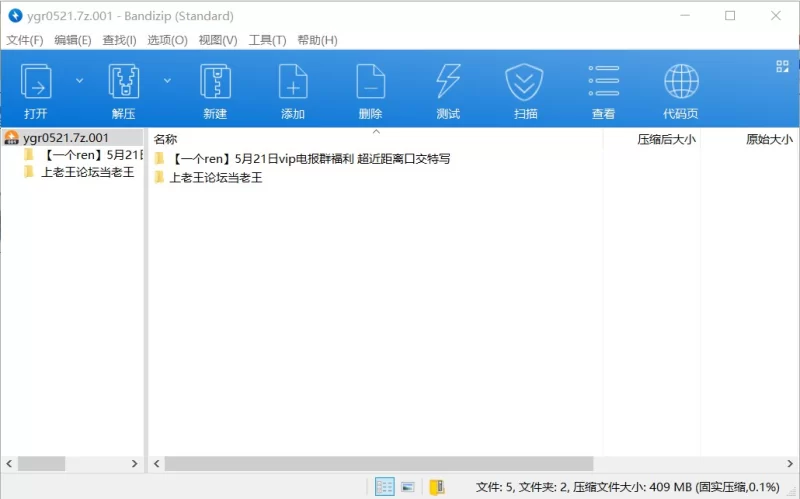This screenshot has height=499, width=800.
Task: Open the 工具(T) menu
Action: coord(267,40)
